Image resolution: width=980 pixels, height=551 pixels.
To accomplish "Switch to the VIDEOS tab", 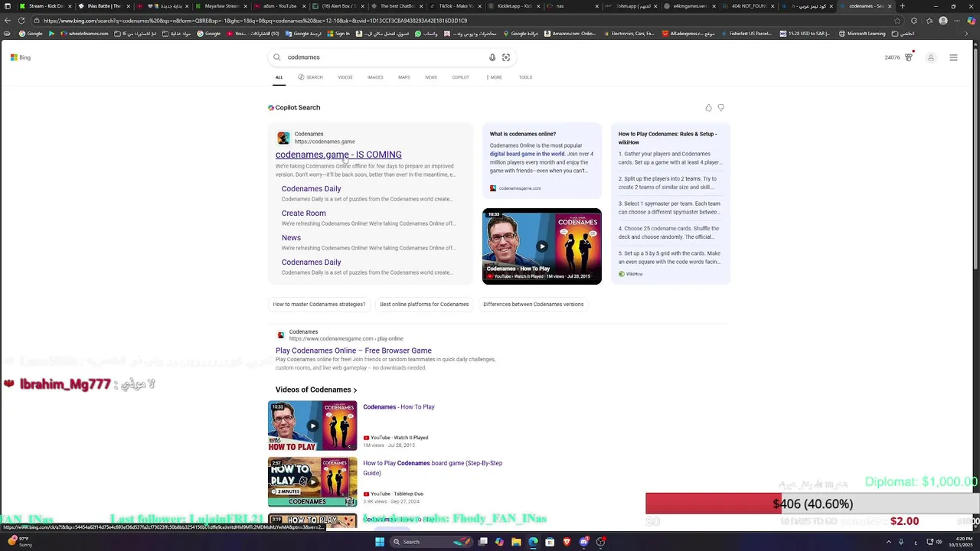I will click(345, 77).
